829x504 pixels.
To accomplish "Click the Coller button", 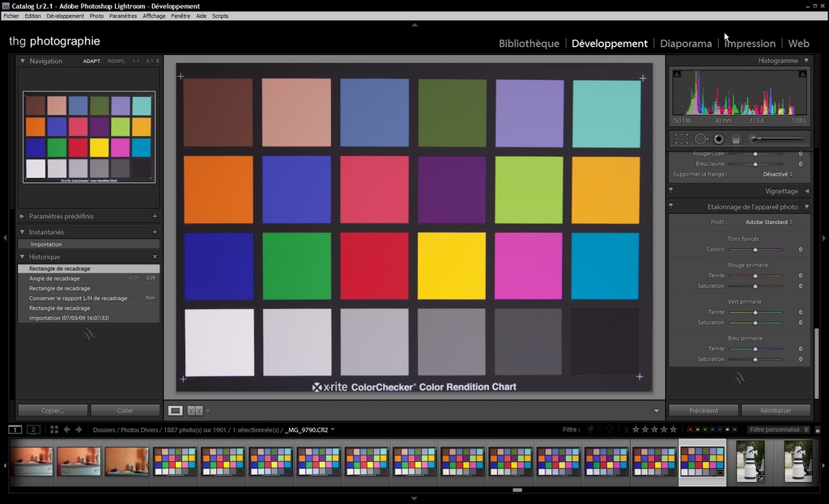I will [125, 410].
